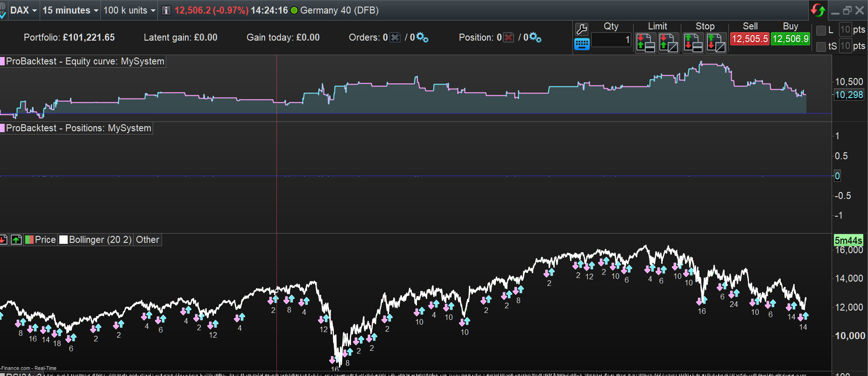Click the tS points input field
Screen dimensions: 868x376
[x=845, y=46]
